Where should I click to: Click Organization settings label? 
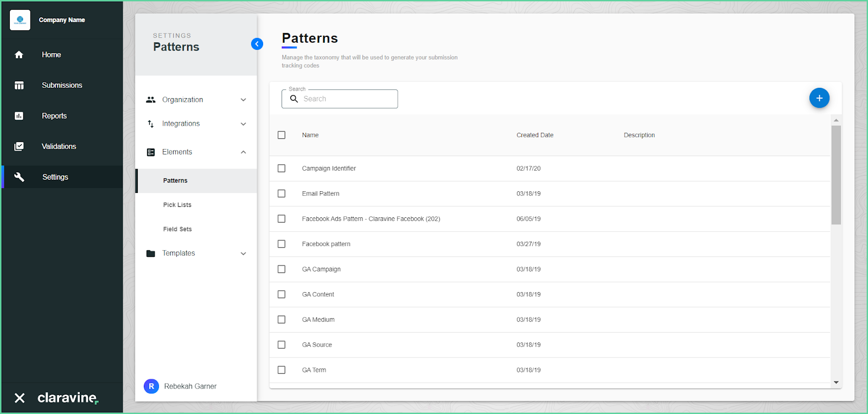(x=182, y=100)
